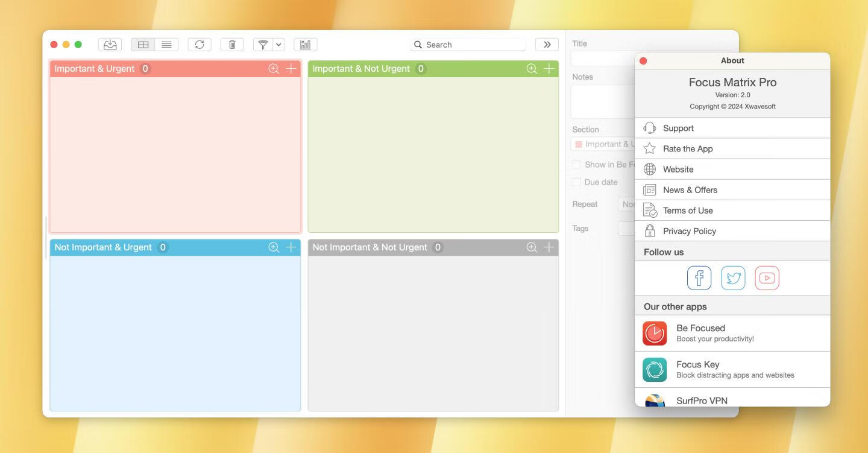This screenshot has width=868, height=453.
Task: Click the trash delete icon
Action: click(x=232, y=45)
